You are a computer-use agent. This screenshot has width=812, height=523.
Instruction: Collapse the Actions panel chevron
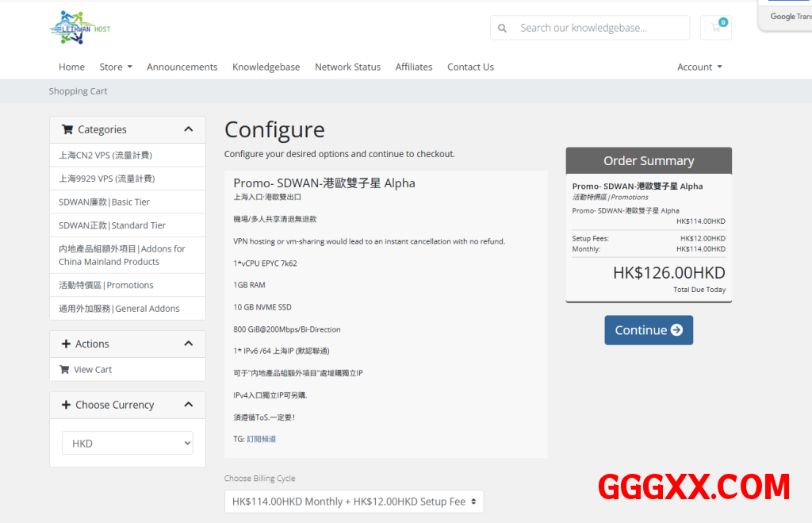[188, 344]
